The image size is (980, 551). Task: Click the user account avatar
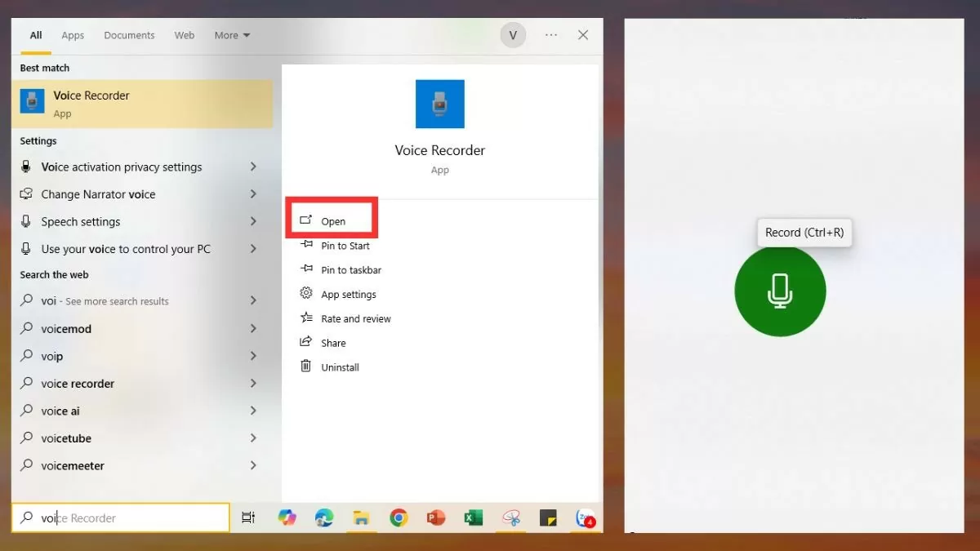click(x=513, y=35)
